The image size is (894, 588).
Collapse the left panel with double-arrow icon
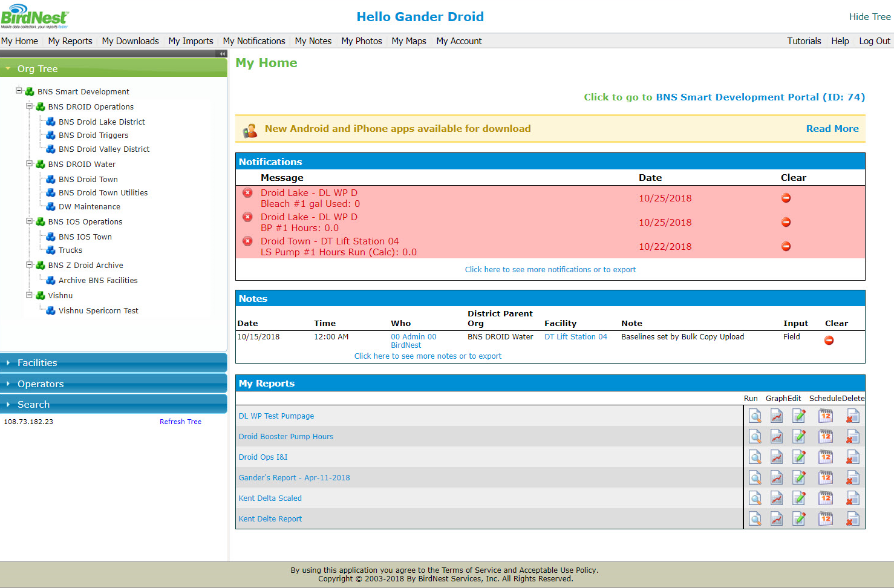[222, 54]
